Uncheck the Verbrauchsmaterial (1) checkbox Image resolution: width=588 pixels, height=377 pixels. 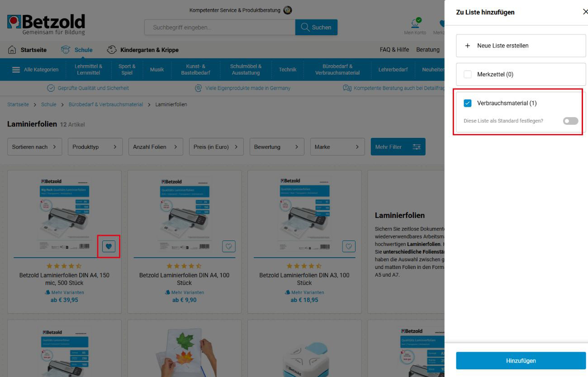tap(468, 103)
